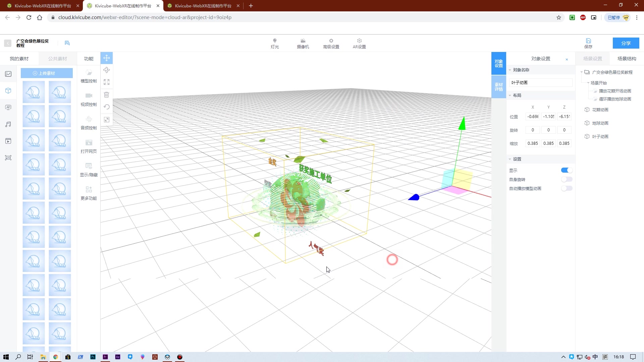Open the 灯光 lighting settings
This screenshot has width=644, height=362.
coord(275,43)
